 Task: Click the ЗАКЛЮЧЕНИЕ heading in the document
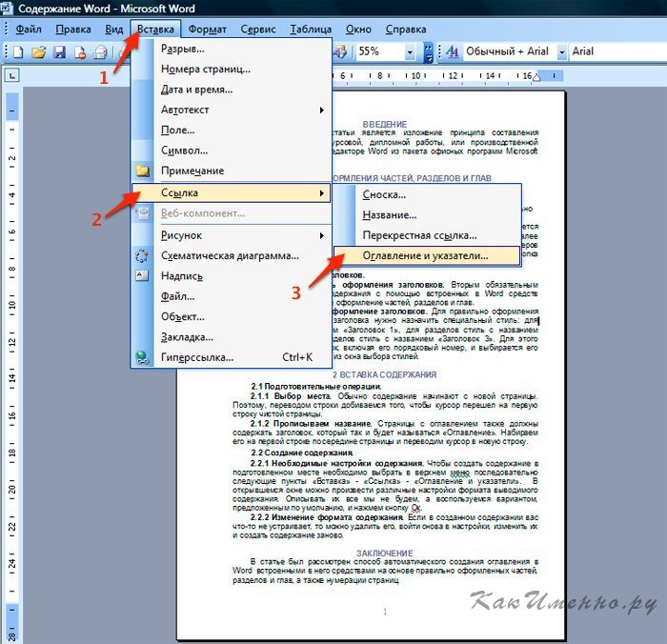click(x=385, y=553)
